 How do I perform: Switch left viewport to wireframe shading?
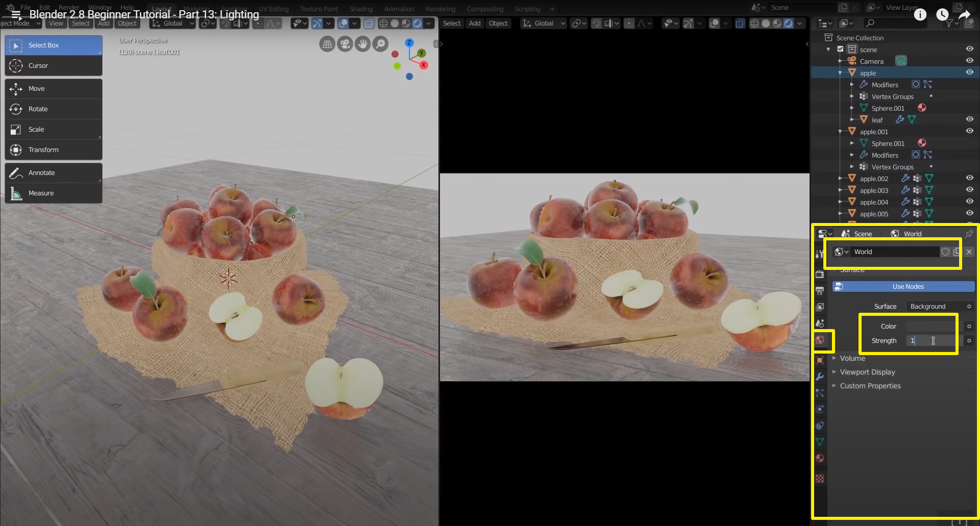pos(383,23)
